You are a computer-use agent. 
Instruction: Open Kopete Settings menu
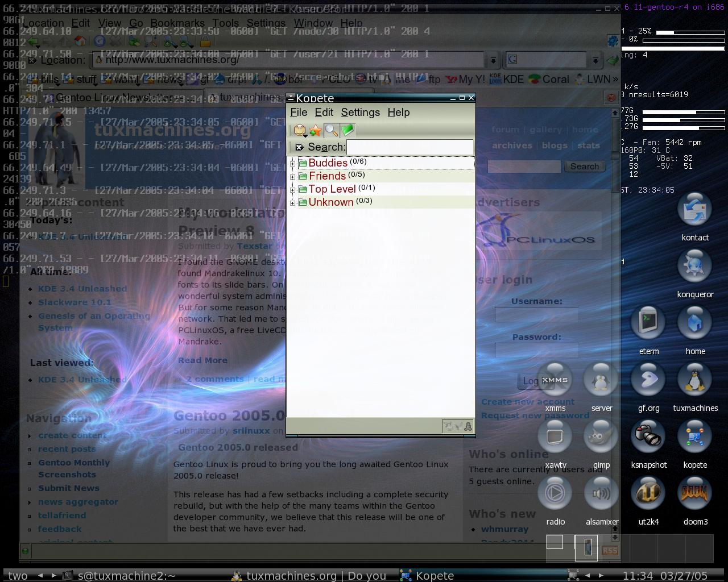click(360, 113)
